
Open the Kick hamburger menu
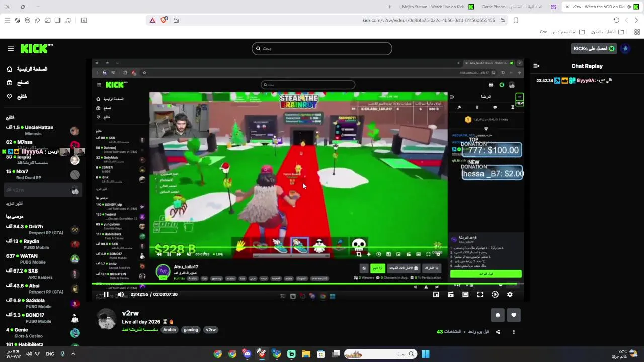(x=11, y=49)
